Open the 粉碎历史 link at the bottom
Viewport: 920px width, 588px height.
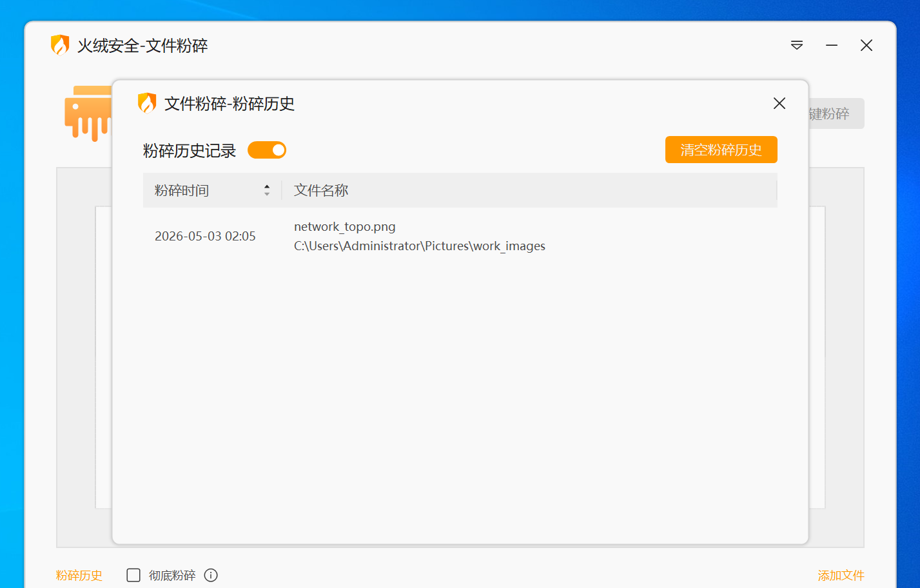79,575
